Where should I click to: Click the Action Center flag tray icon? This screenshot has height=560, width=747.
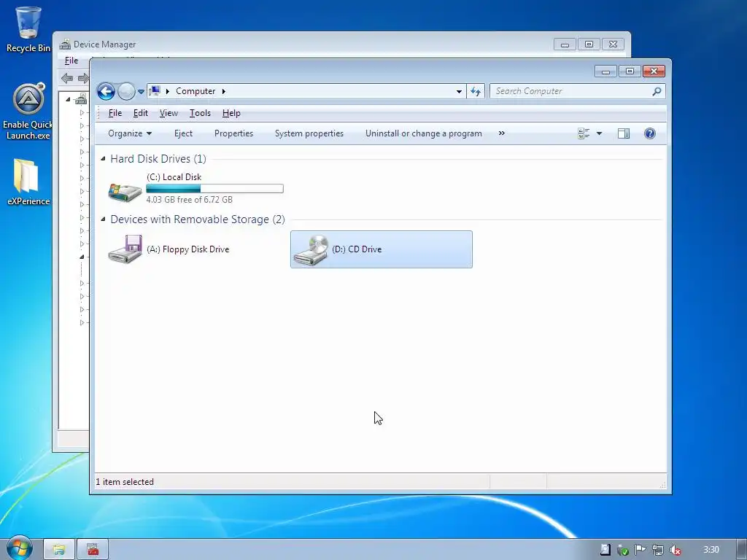pos(640,550)
